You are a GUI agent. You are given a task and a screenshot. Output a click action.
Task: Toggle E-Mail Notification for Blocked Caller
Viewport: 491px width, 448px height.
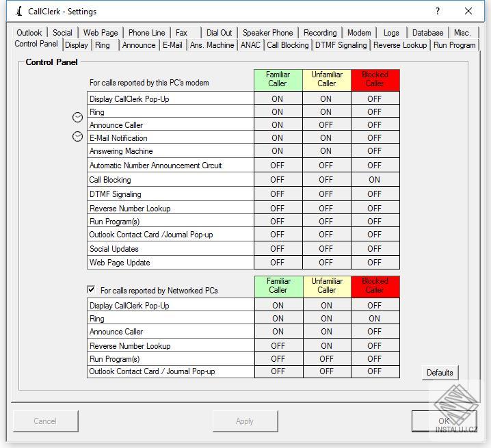click(x=375, y=138)
